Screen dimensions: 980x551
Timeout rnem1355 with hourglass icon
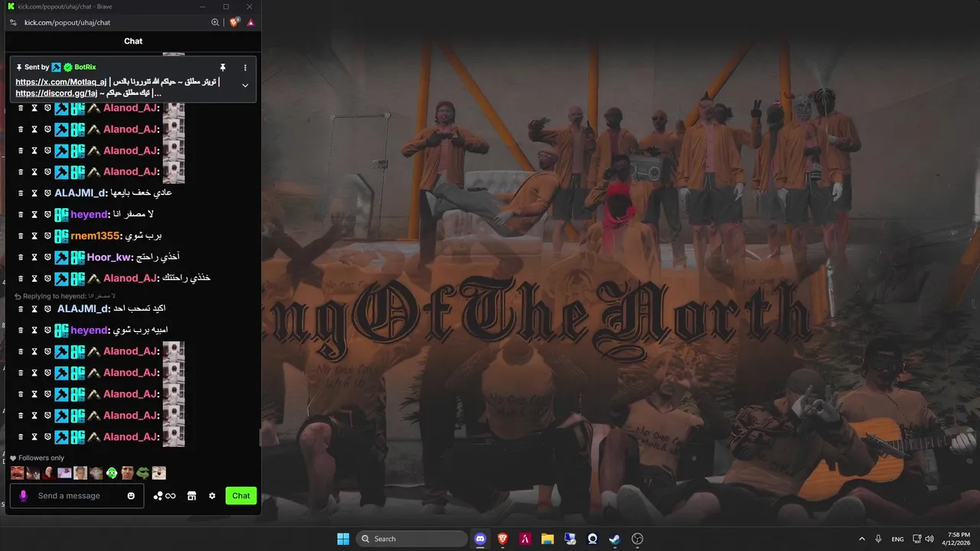point(34,236)
